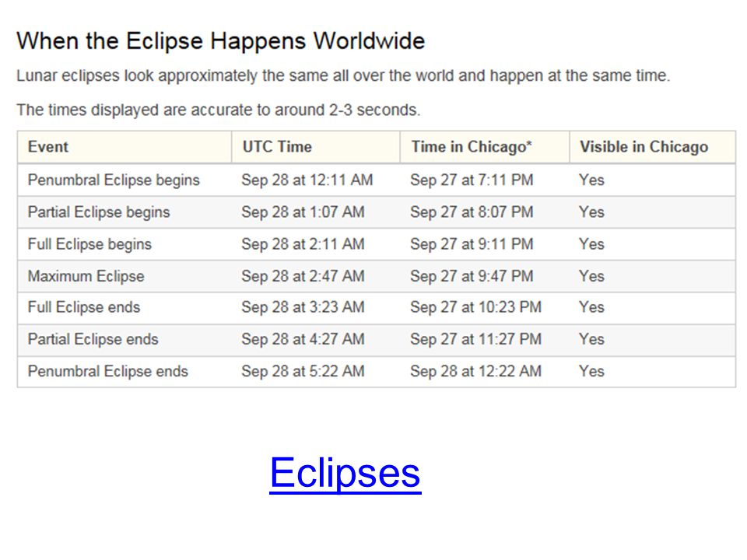Select the Full Eclipse begins row label
This screenshot has width=747, height=560.
89,243
